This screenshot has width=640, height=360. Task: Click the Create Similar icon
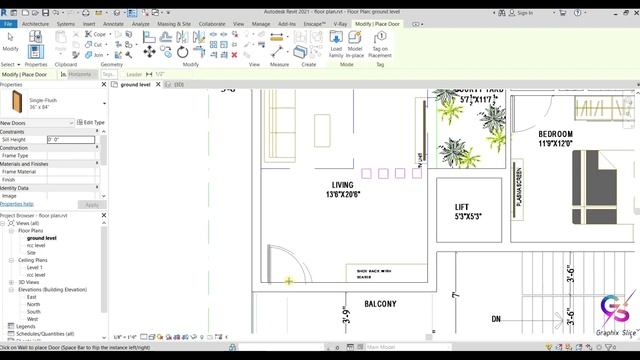point(300,52)
